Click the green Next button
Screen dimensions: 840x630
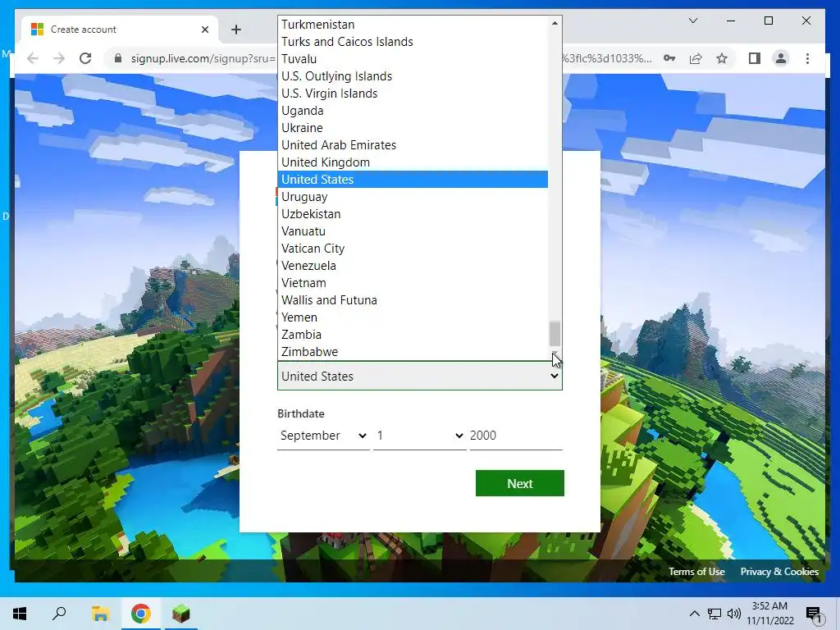tap(519, 483)
